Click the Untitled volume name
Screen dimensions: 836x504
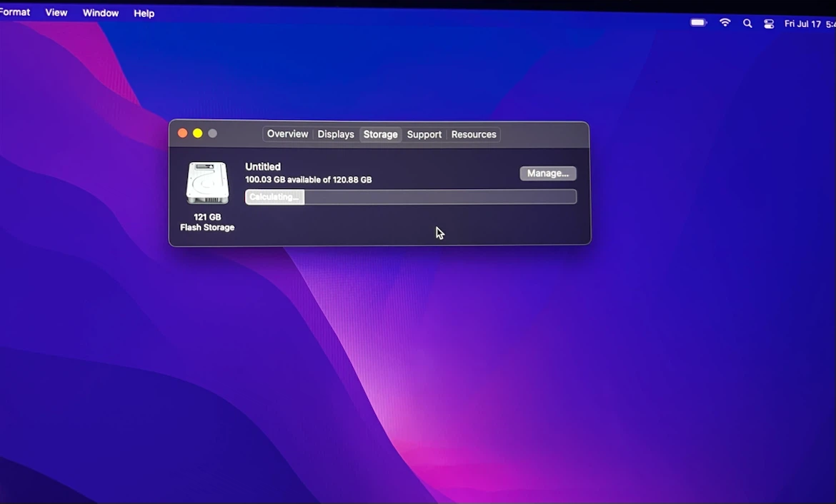263,167
